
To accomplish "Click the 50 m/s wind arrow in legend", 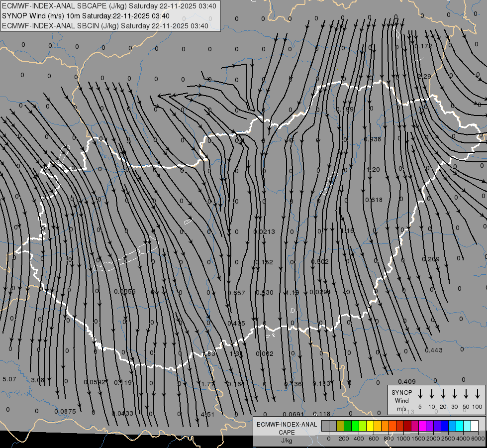I will pyautogui.click(x=466, y=394).
